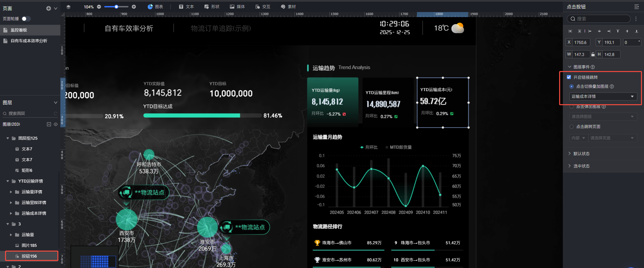Screen dimensions: 644x268
Task: Click the collapse-all layers icon
Action: pos(49,124)
